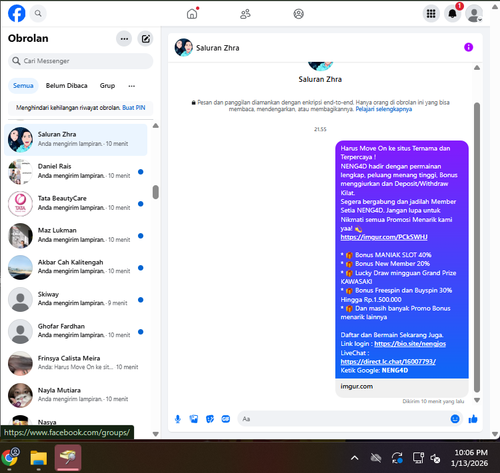500x473 pixels.
Task: Click the sync status tray icon
Action: pos(397,458)
